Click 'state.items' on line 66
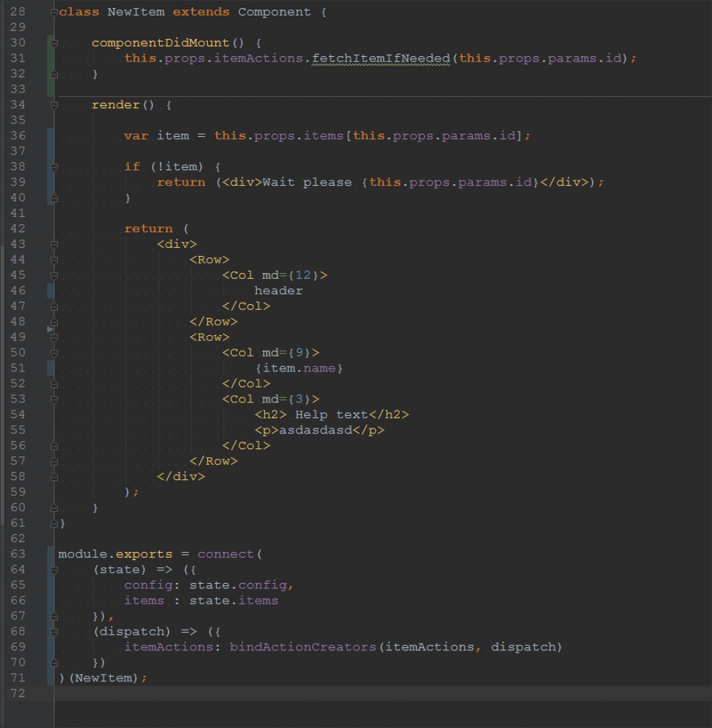This screenshot has width=712, height=728. [x=234, y=601]
